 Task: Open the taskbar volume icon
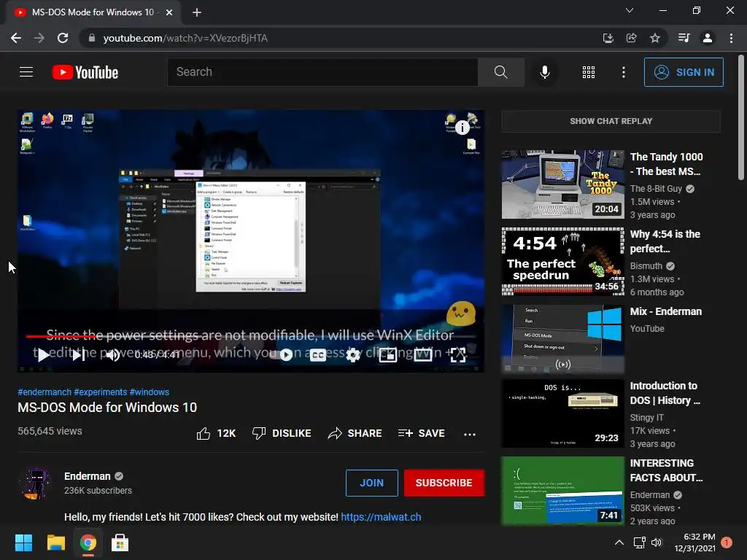click(657, 542)
